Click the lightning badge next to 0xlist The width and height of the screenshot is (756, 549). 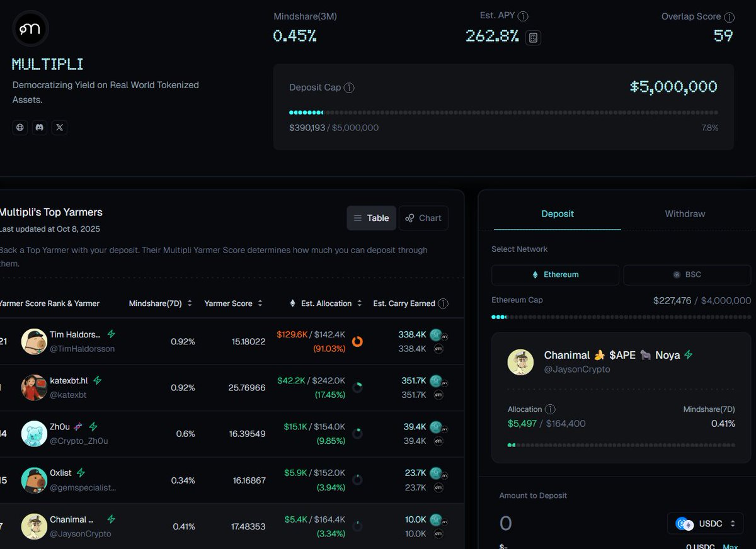(81, 473)
